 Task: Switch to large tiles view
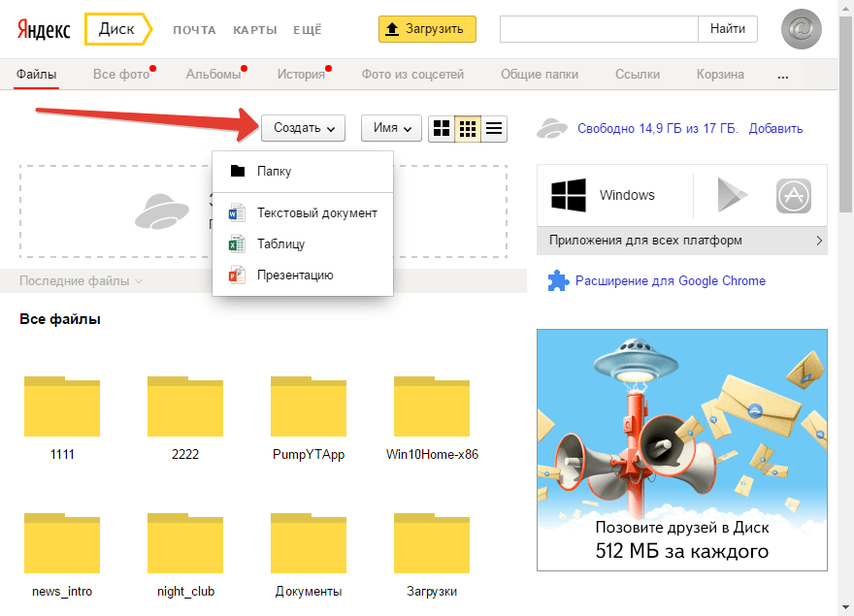tap(442, 128)
